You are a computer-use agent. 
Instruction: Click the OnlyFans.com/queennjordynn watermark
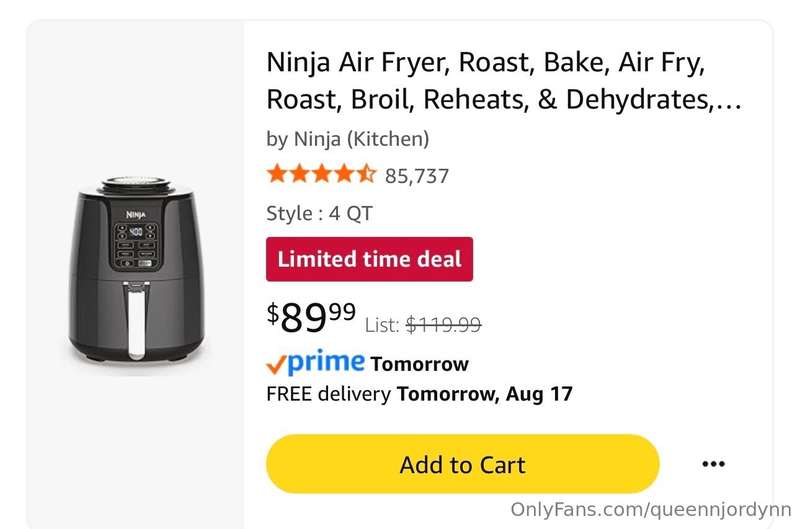tap(651, 509)
